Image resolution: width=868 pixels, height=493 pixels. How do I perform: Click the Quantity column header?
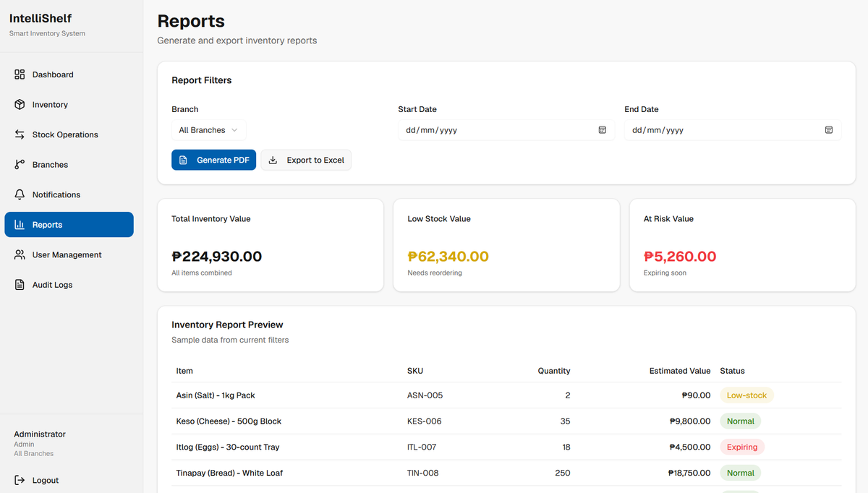(554, 371)
